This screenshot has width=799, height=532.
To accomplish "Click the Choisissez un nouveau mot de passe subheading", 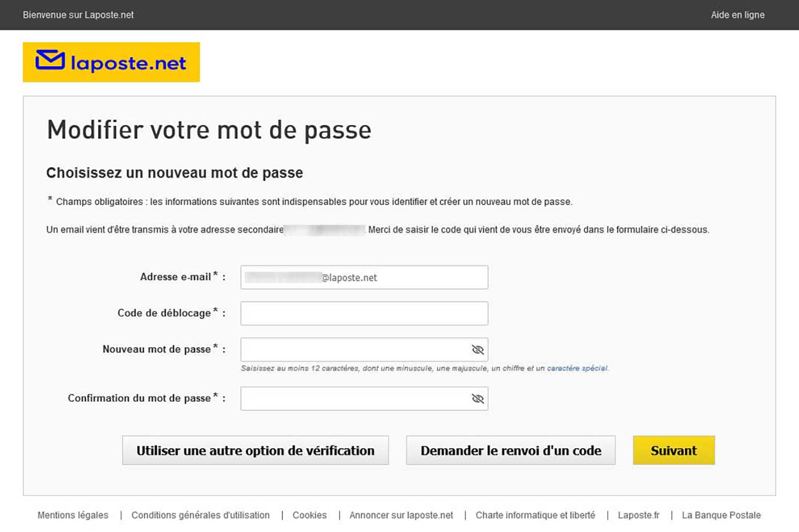I will click(175, 173).
